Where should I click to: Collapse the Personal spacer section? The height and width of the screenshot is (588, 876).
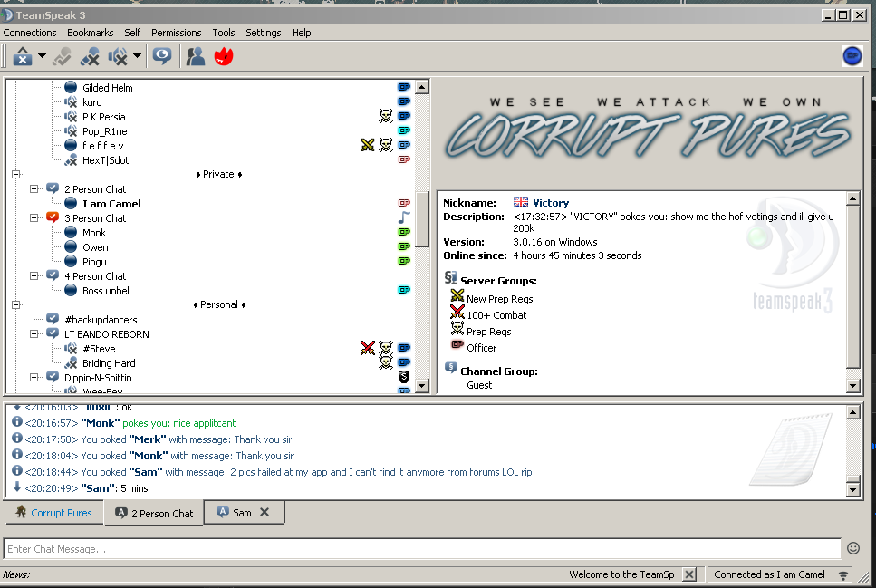pos(15,304)
